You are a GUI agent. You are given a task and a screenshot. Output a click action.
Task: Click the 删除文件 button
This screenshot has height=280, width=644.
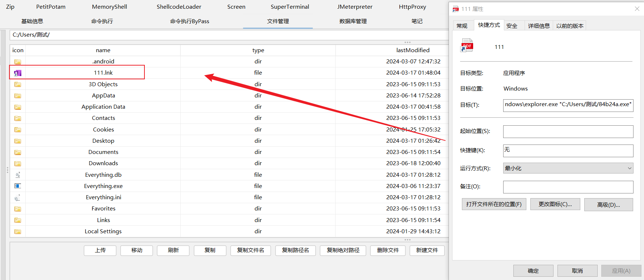pyautogui.click(x=388, y=250)
